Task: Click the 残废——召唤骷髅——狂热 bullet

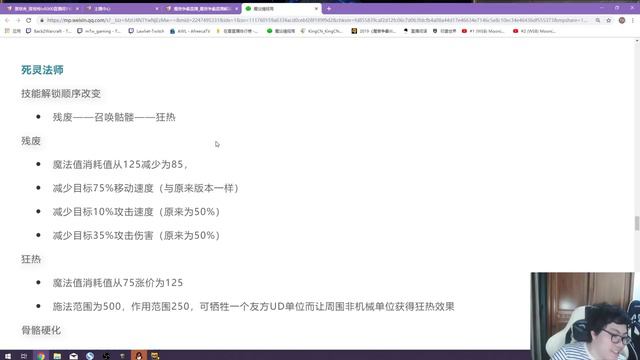Action: (114, 117)
